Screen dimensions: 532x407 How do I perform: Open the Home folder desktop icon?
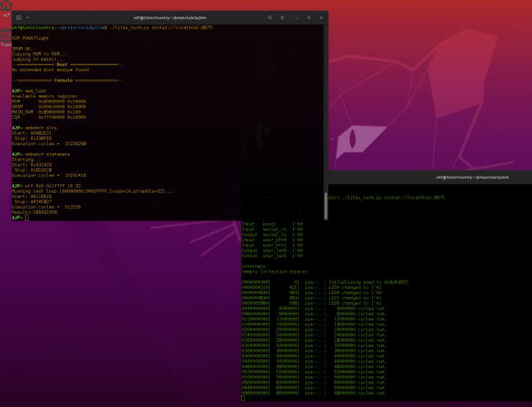[6, 7]
